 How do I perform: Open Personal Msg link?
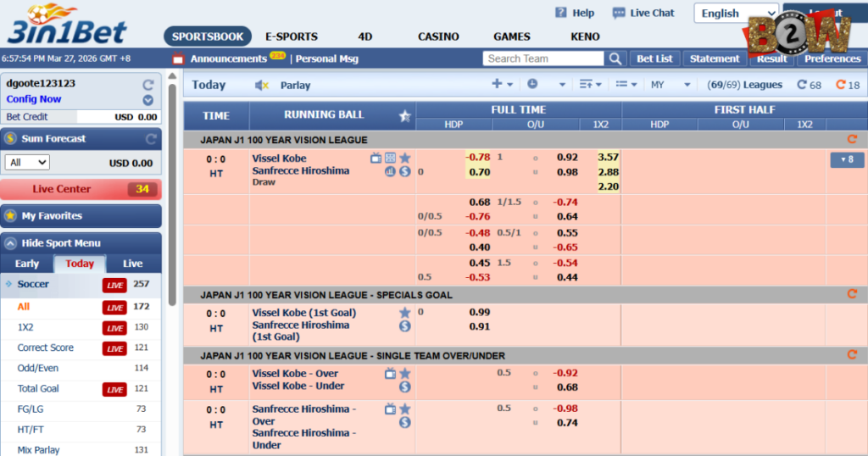[x=326, y=58]
